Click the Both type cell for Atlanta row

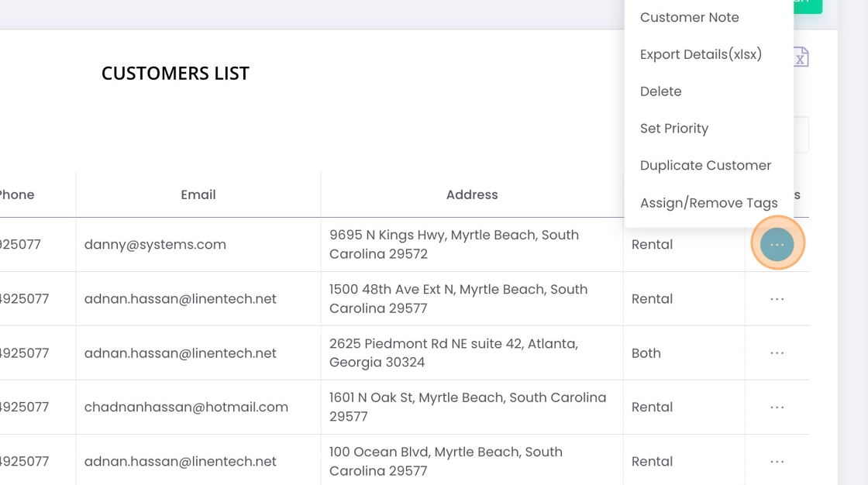pyautogui.click(x=646, y=353)
